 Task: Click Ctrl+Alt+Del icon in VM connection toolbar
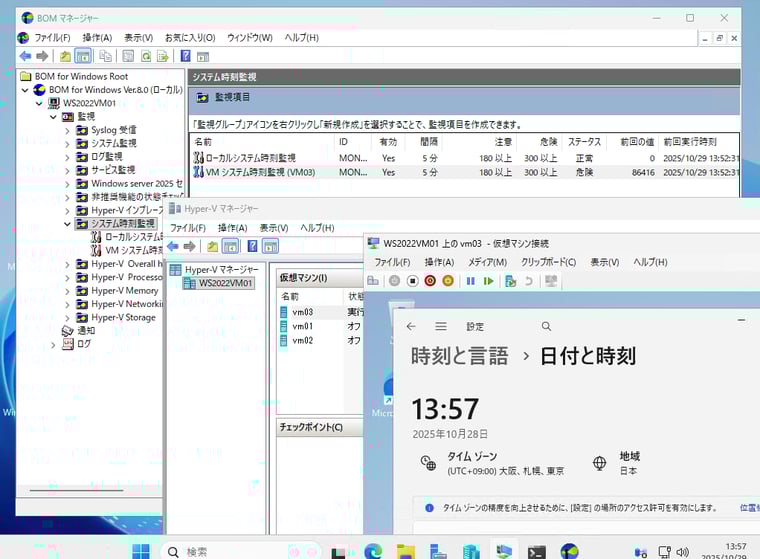[373, 281]
